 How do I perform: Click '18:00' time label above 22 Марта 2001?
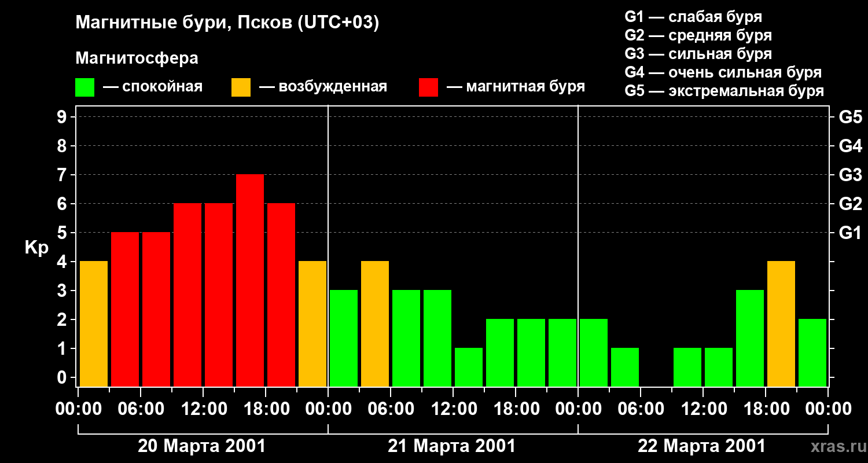click(766, 409)
